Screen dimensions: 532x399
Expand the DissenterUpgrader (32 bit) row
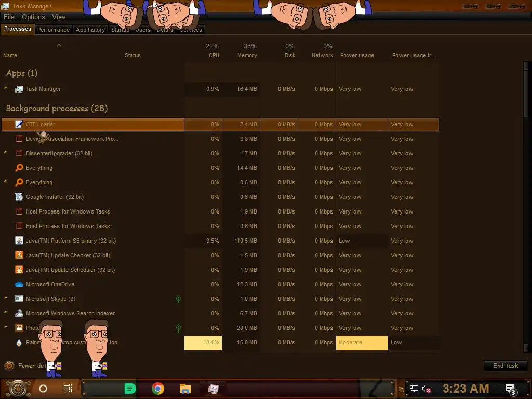[6, 153]
